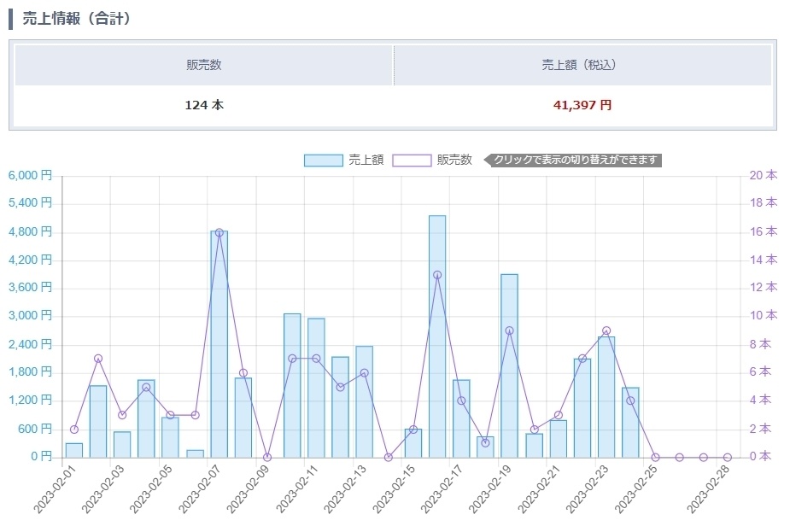Click the purple-outlined 販売数 legend swatch

(x=412, y=161)
